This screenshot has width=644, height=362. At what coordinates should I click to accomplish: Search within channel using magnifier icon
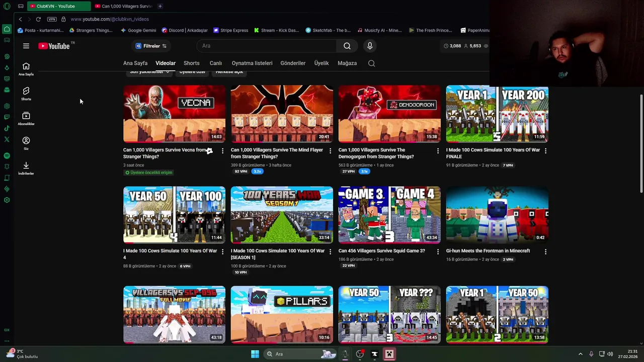coord(371,63)
